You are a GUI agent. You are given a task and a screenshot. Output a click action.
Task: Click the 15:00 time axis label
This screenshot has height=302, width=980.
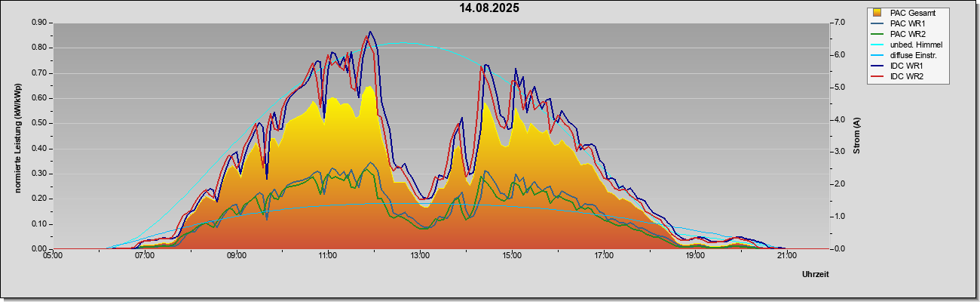click(512, 255)
